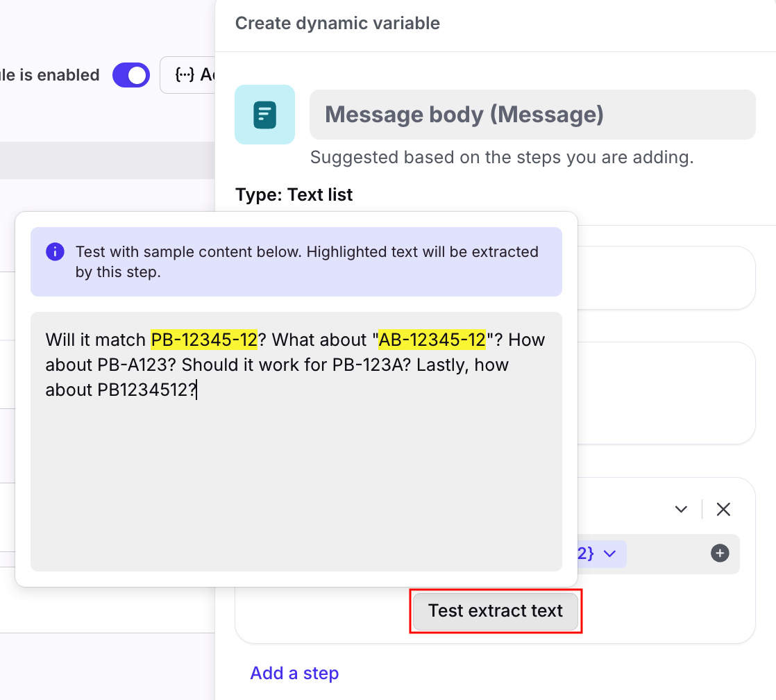Click the curly-braces variable icon
This screenshot has height=700, width=776.
[185, 75]
